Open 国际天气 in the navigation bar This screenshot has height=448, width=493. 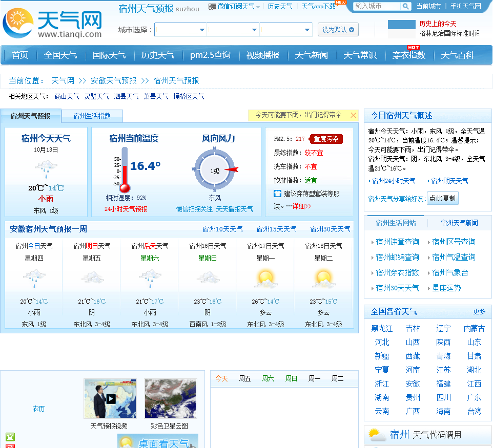[x=109, y=55]
